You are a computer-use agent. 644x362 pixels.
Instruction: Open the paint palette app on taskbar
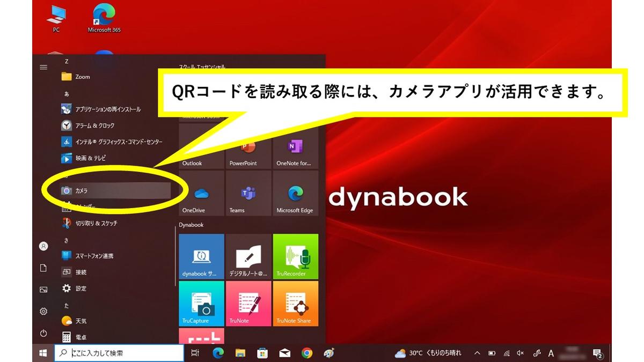(329, 353)
